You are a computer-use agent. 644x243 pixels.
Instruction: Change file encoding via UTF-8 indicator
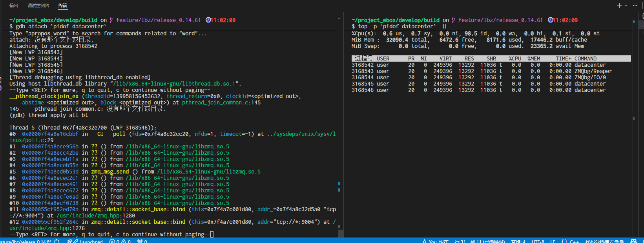click(x=538, y=241)
